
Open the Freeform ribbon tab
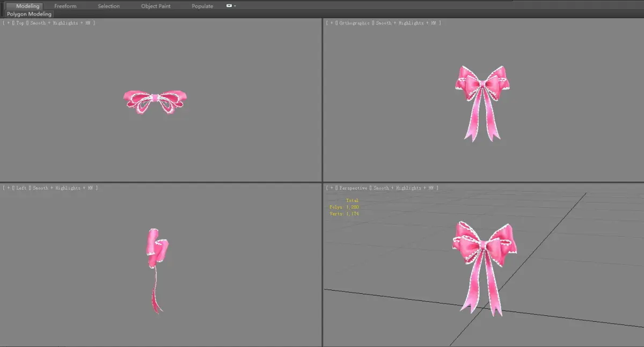[x=65, y=6]
